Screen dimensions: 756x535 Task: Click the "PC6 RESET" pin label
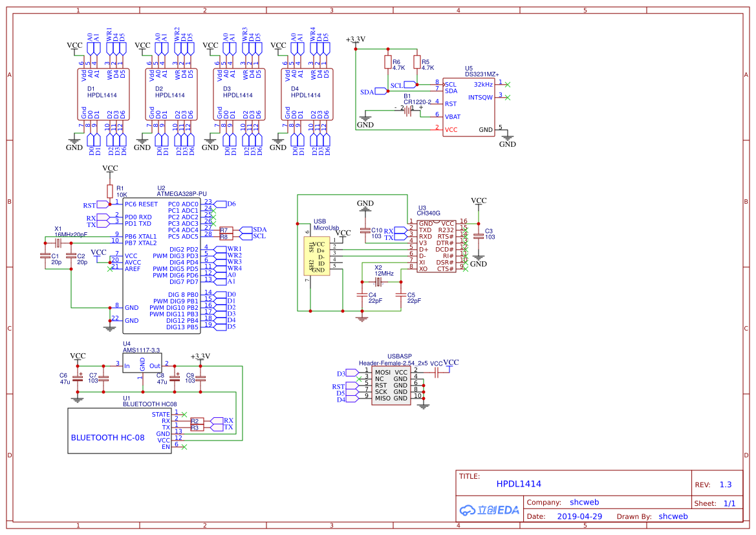(141, 204)
